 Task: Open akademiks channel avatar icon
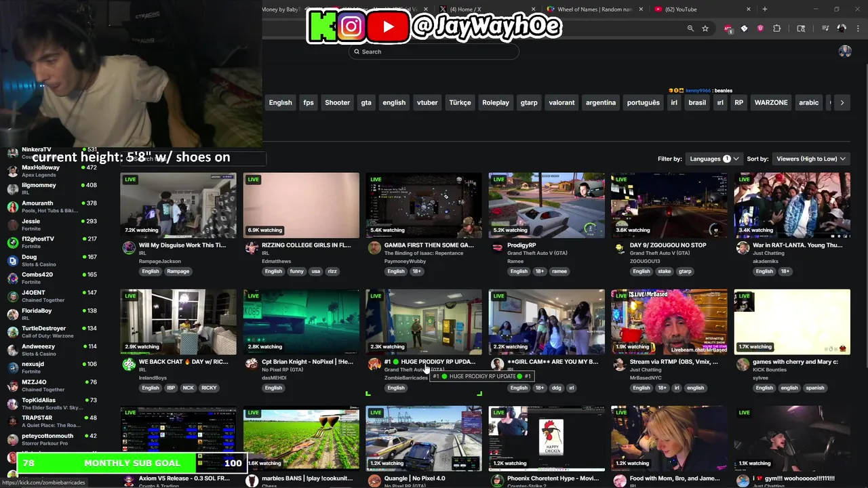pos(743,249)
